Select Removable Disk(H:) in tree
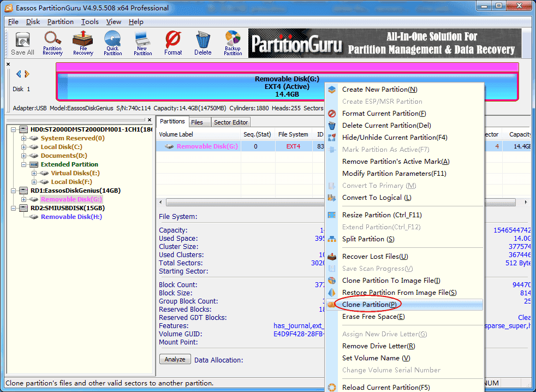Viewport: 536px width, 392px height. tap(71, 217)
